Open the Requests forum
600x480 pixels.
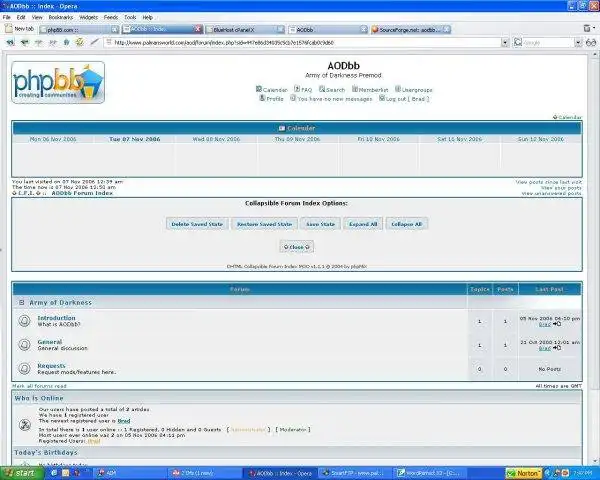click(51, 366)
